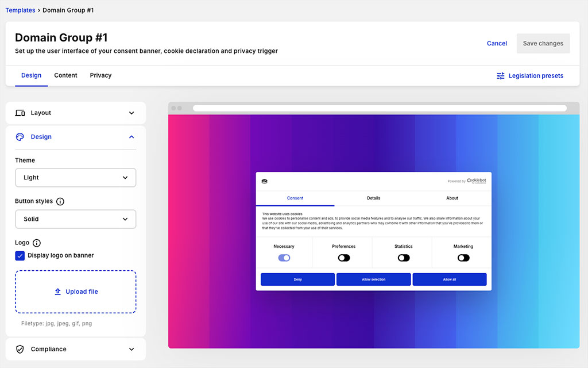Screen dimensions: 588x368
Task: Click the cookie logo in the banner preview
Action: 264,181
